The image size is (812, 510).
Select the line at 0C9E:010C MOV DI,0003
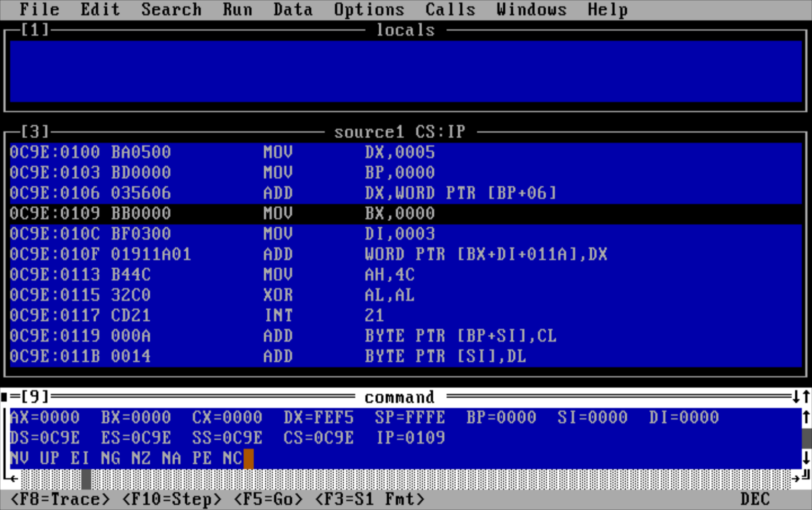406,234
